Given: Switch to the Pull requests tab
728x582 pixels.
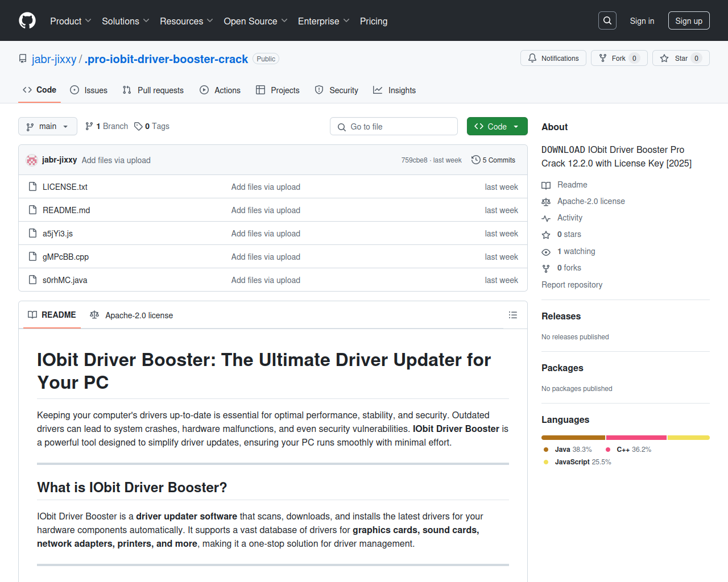Looking at the screenshot, I should point(153,90).
